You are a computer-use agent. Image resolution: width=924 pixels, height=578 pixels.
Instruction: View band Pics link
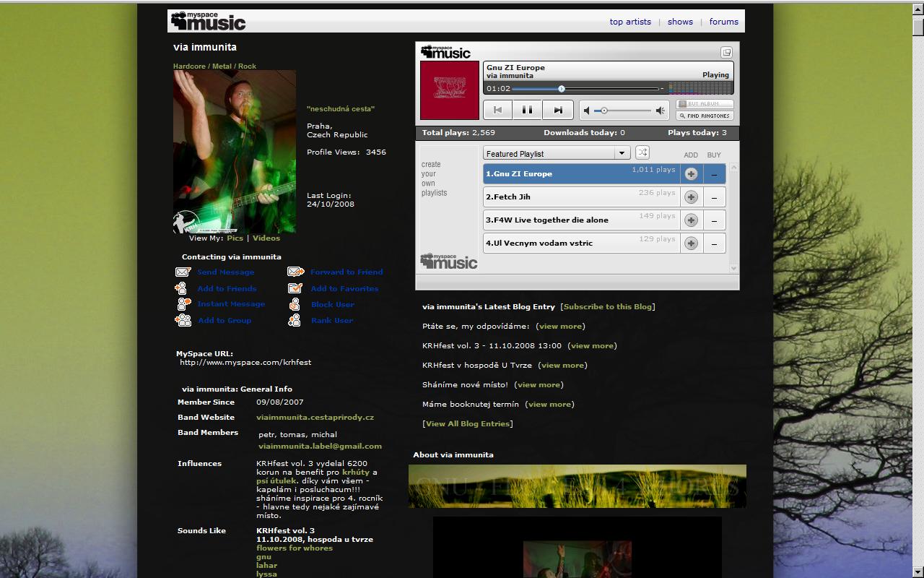click(235, 238)
